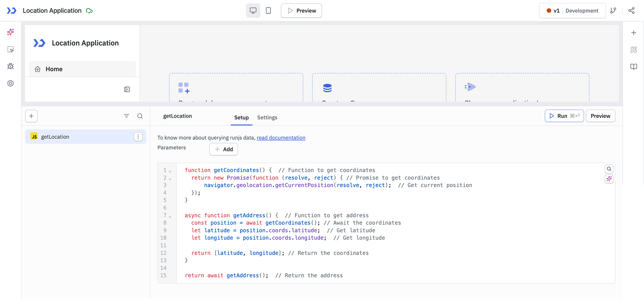Collapse the getAddress function code fold
The height and width of the screenshot is (299, 644).
click(x=170, y=216)
